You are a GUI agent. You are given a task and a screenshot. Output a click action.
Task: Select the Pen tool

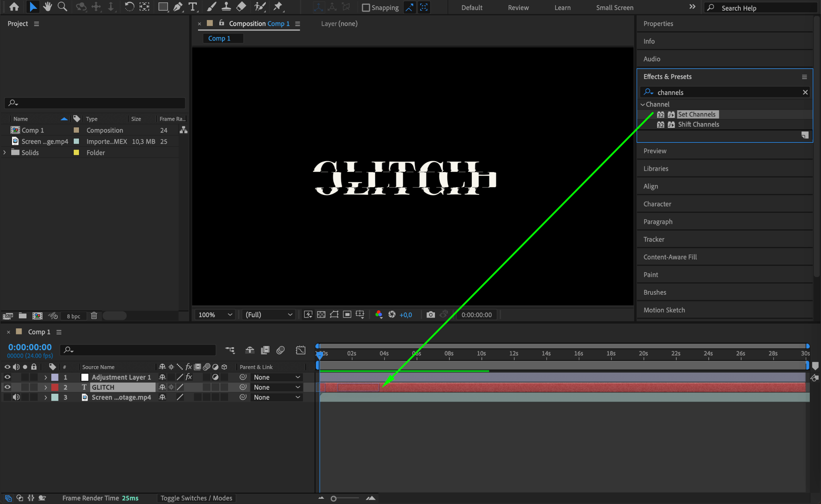(x=178, y=7)
